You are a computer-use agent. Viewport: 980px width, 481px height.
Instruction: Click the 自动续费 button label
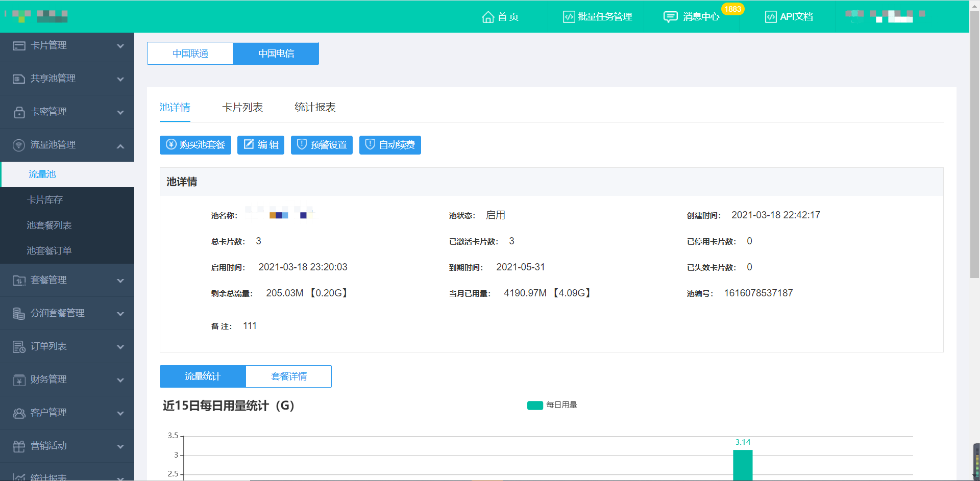coord(397,145)
